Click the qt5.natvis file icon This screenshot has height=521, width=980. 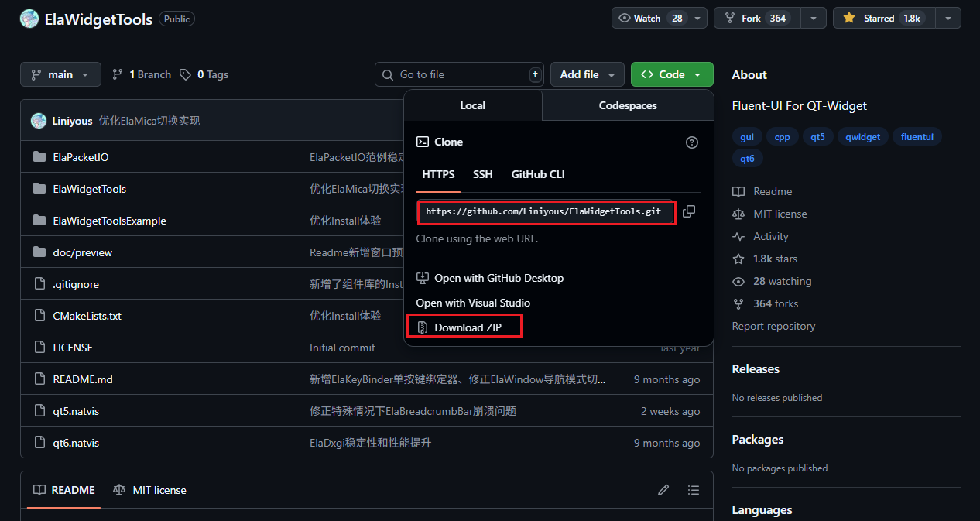coord(39,411)
